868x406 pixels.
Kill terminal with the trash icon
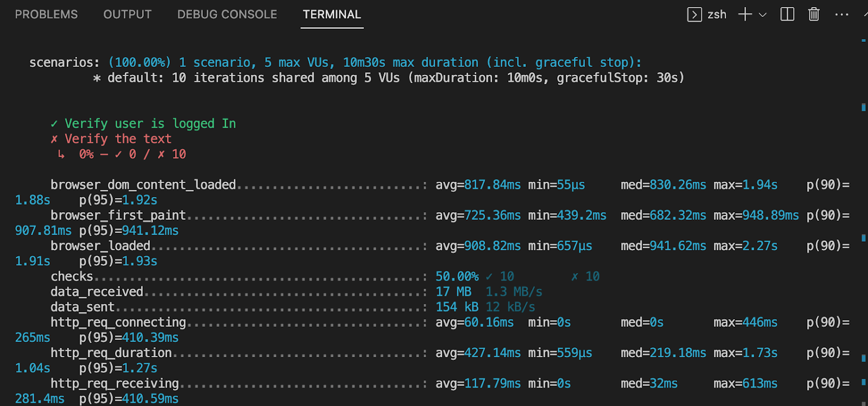click(814, 15)
